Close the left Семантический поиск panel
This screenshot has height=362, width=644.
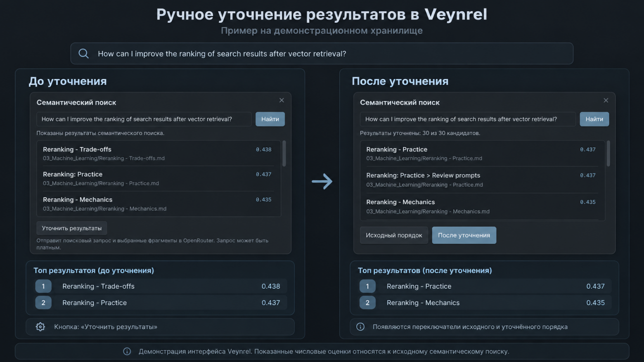tap(282, 100)
